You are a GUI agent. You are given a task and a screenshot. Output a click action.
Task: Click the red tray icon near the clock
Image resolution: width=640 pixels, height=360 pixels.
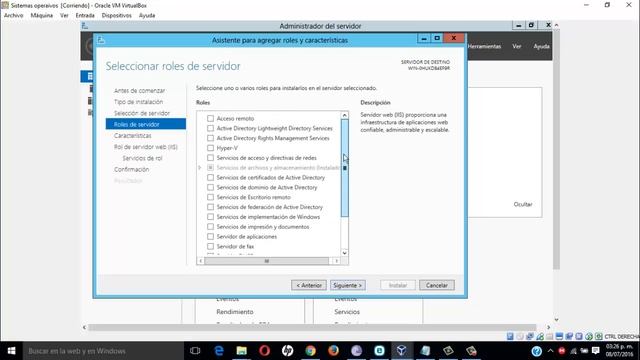point(562,351)
